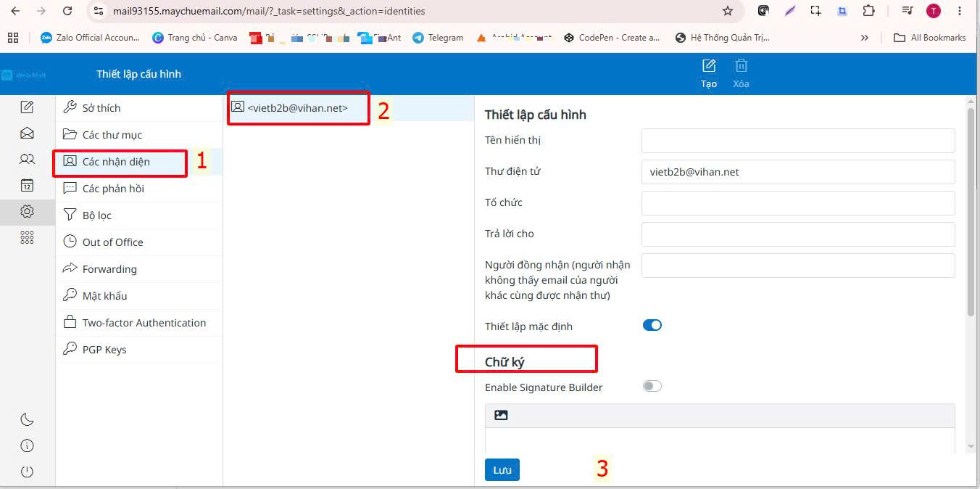Screen dimensions: 980x489
Task: Open Trang chủ - Canva bookmark
Action: 195,38
